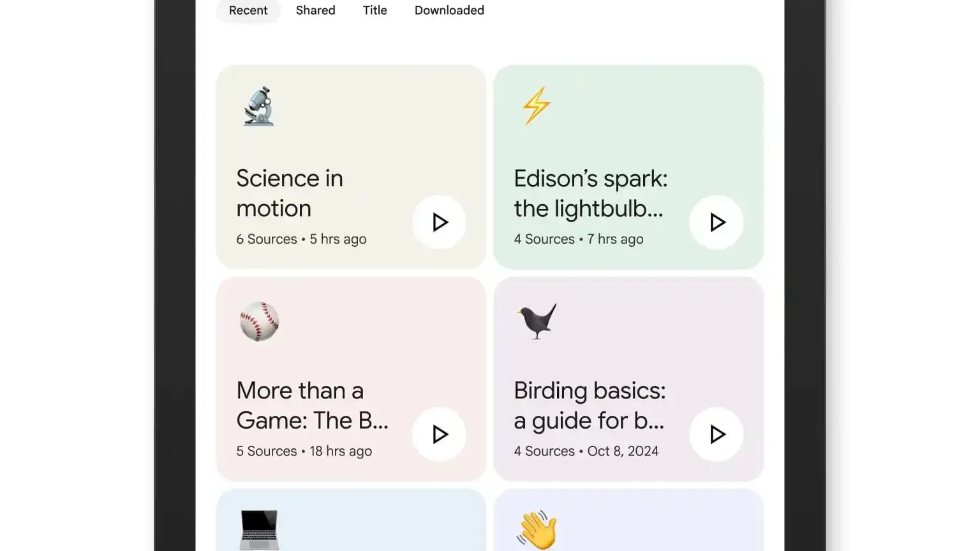
Task: Select the Recent filter tab
Action: pos(248,10)
